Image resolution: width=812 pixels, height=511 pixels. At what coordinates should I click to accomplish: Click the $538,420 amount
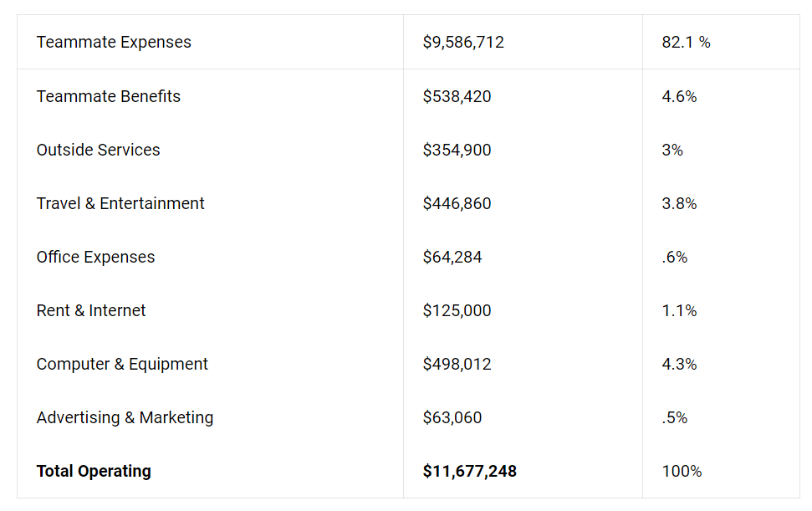[457, 96]
